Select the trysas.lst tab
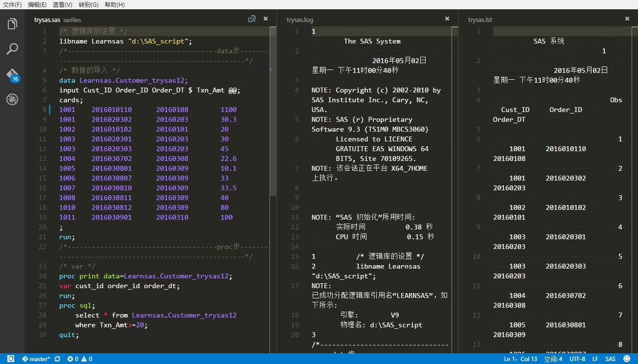 [x=480, y=20]
